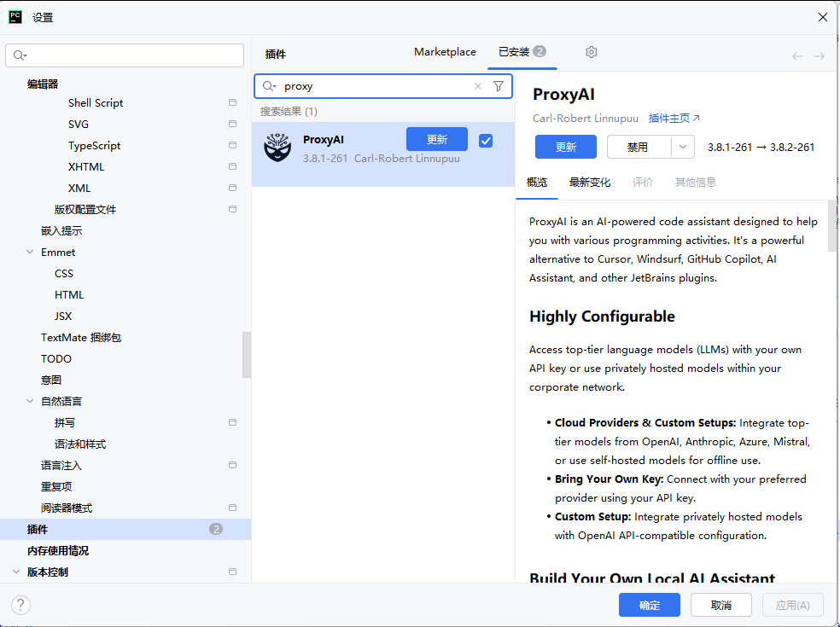Open the 概览 tab
840x627 pixels.
tap(537, 182)
